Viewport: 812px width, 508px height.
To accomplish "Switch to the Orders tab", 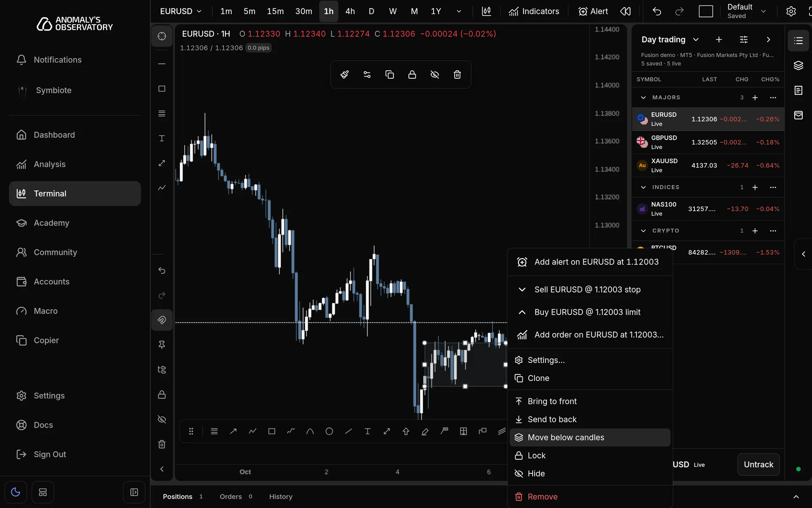I will (236, 497).
